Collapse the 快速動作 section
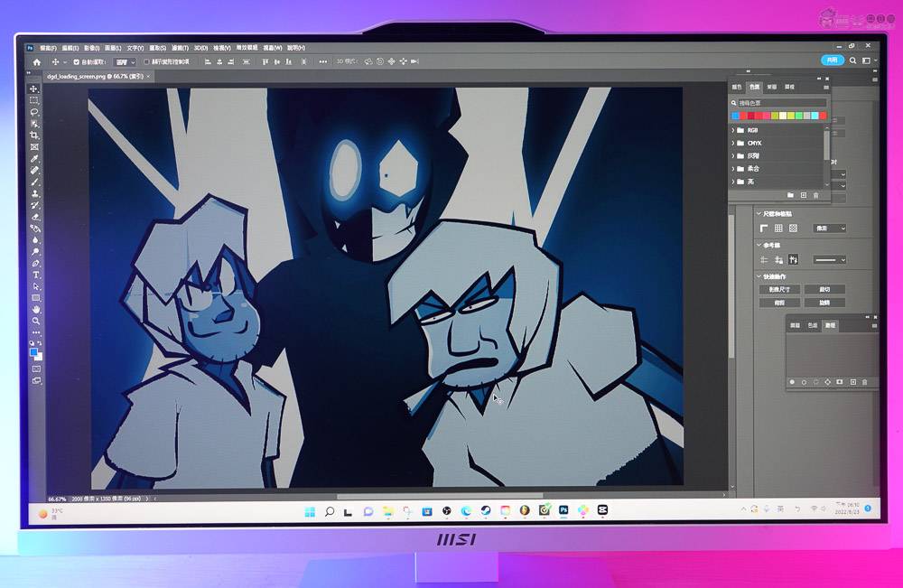 pos(759,276)
